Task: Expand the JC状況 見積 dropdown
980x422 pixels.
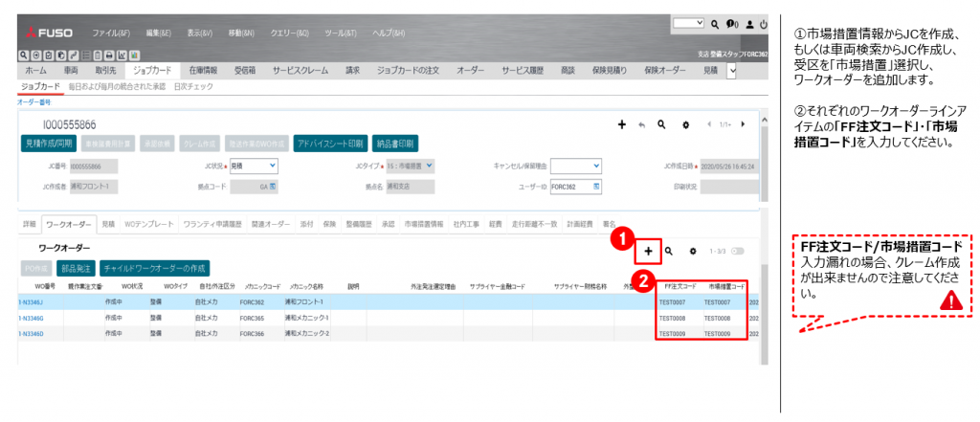Action: coord(273,165)
